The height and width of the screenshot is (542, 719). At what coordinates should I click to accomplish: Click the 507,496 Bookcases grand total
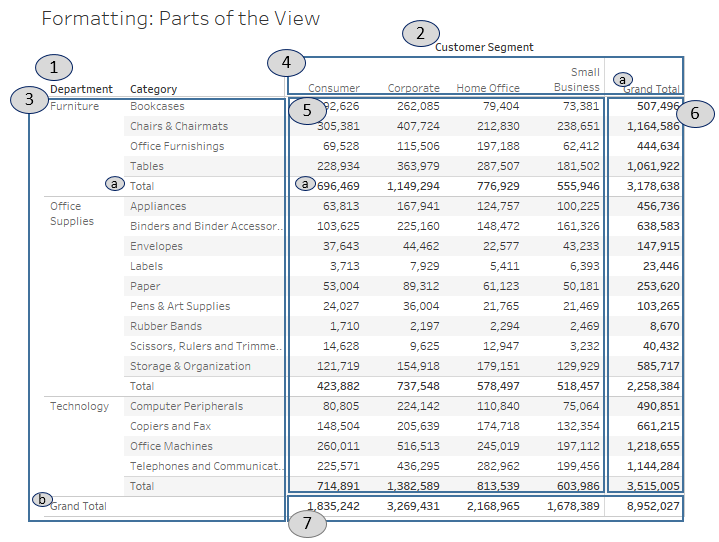click(x=658, y=106)
